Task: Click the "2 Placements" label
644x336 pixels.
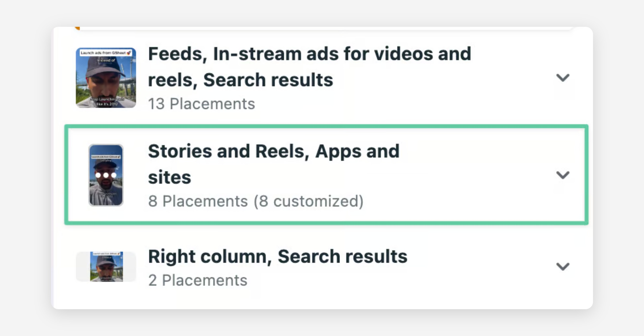Action: [198, 280]
